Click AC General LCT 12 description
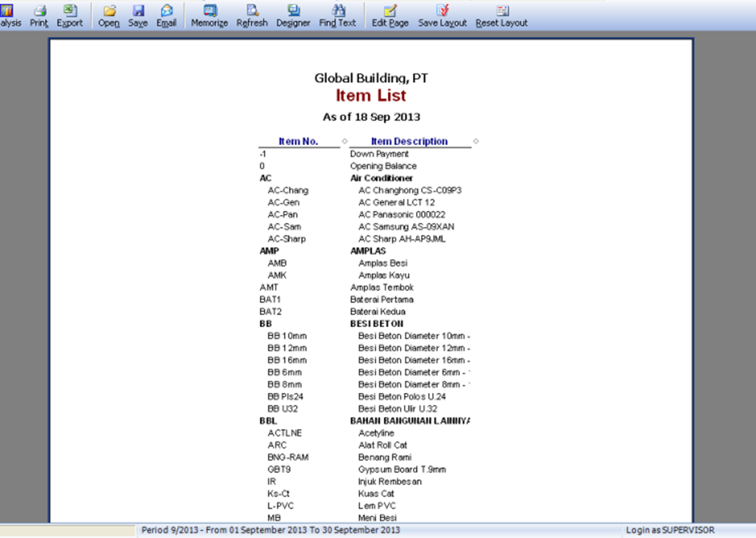This screenshot has width=756, height=538. click(396, 203)
